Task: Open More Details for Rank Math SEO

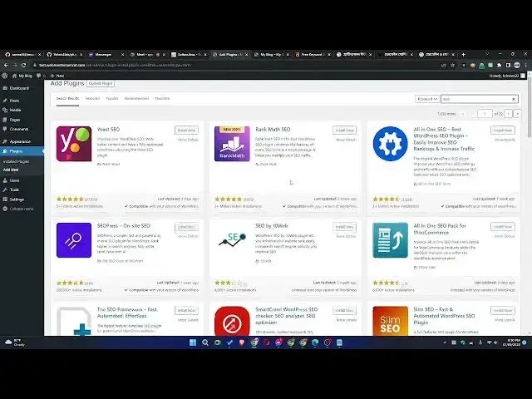Action: coord(346,140)
